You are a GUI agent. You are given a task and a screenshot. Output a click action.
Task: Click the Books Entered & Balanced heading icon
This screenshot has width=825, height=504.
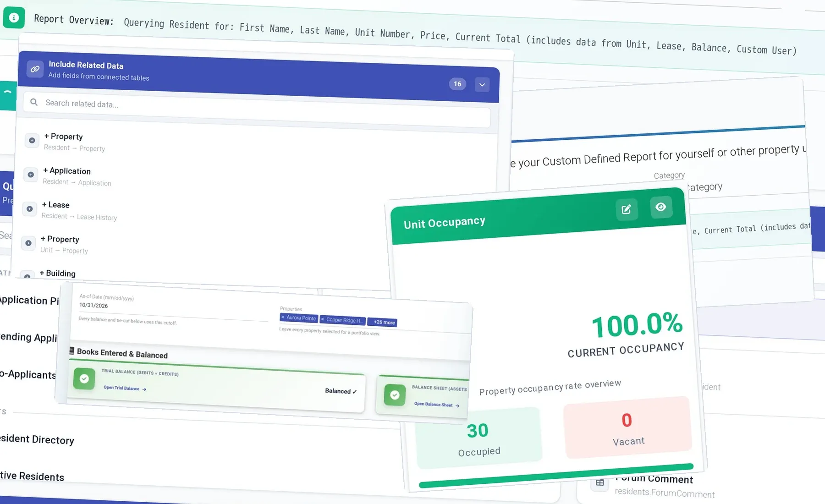click(x=71, y=351)
